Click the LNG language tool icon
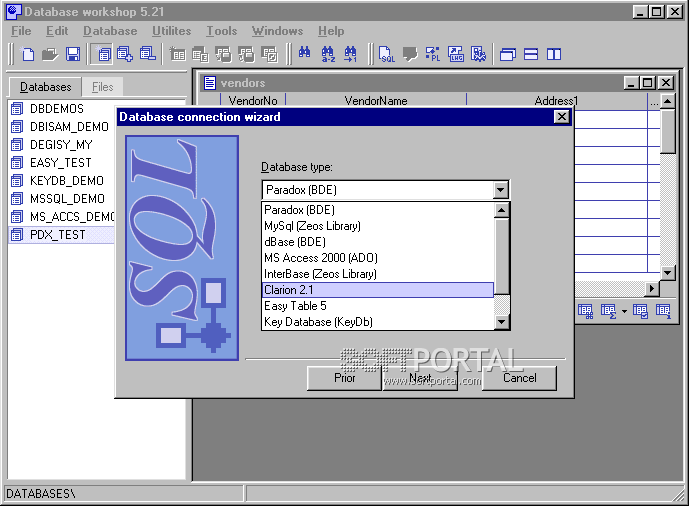The width and height of the screenshot is (689, 506). pyautogui.click(x=456, y=54)
